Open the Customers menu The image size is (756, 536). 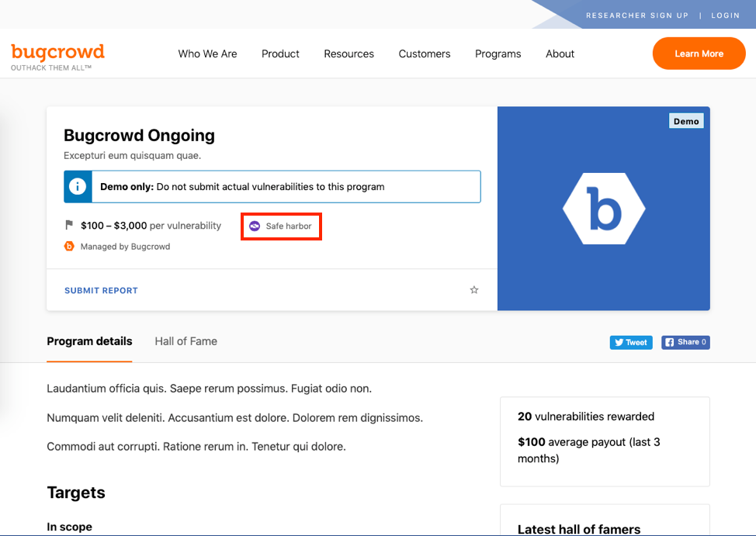click(425, 54)
